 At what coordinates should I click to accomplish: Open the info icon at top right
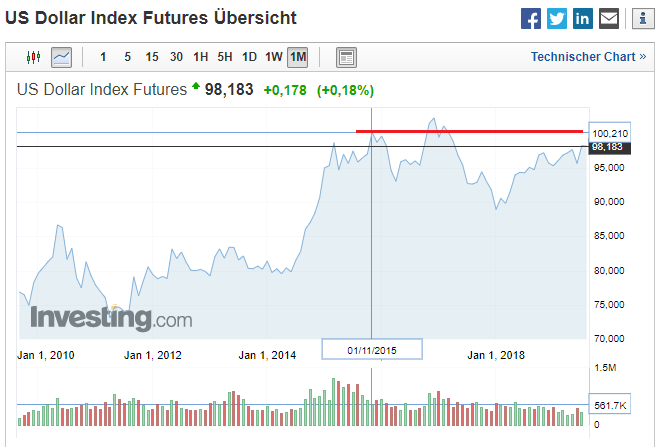pos(636,19)
